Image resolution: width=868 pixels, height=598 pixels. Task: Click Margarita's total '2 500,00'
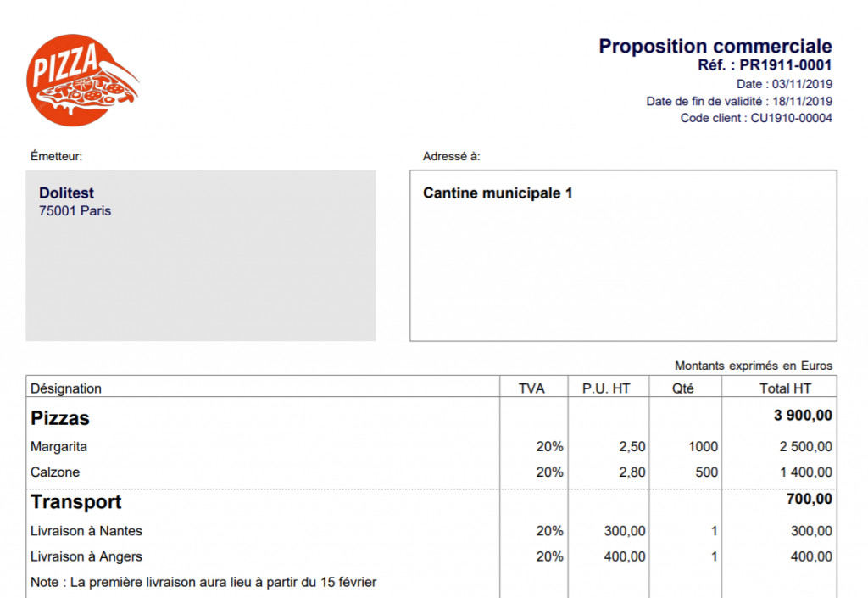805,446
